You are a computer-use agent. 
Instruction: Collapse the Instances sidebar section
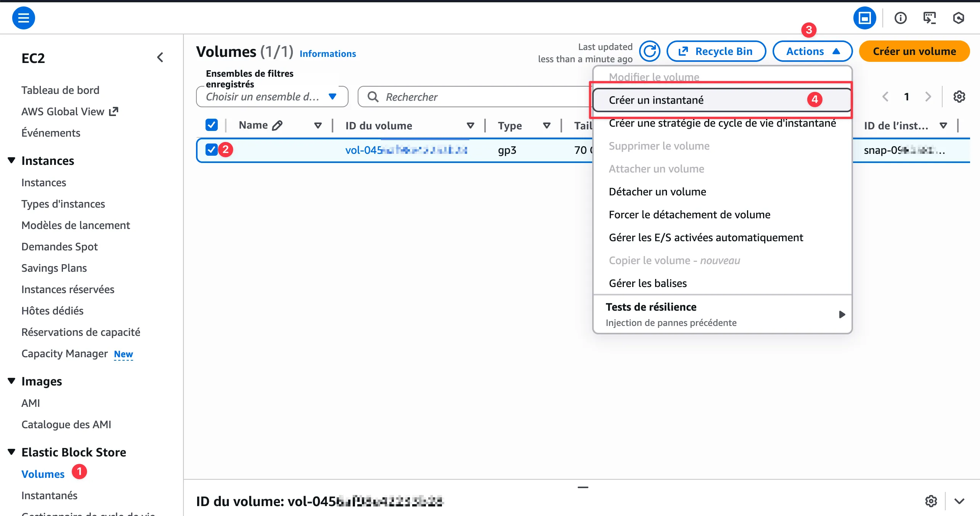[11, 161]
